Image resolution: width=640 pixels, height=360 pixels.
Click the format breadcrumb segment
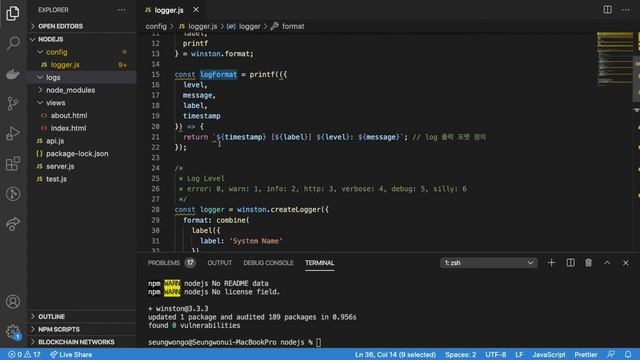point(288,26)
